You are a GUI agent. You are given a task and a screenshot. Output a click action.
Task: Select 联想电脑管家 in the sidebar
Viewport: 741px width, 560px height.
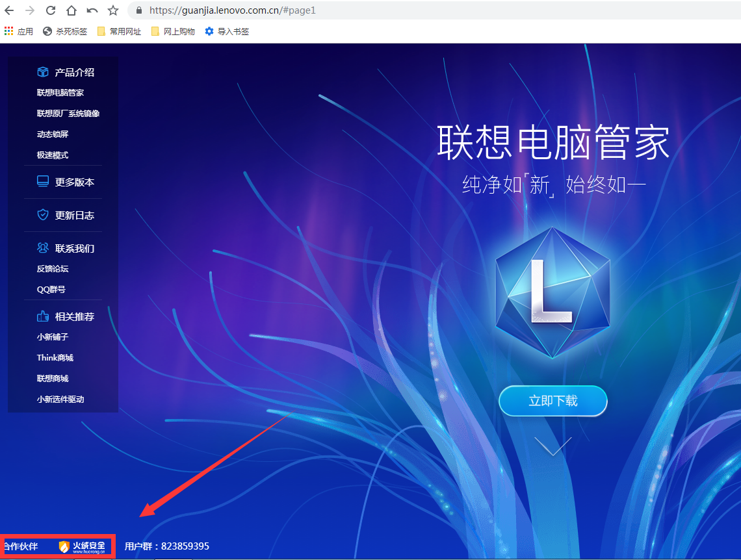[x=60, y=92]
